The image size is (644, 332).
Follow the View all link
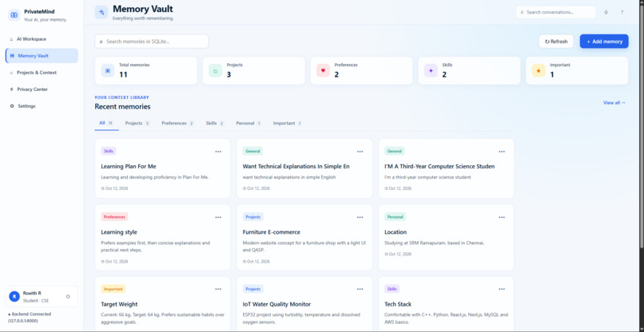[614, 103]
